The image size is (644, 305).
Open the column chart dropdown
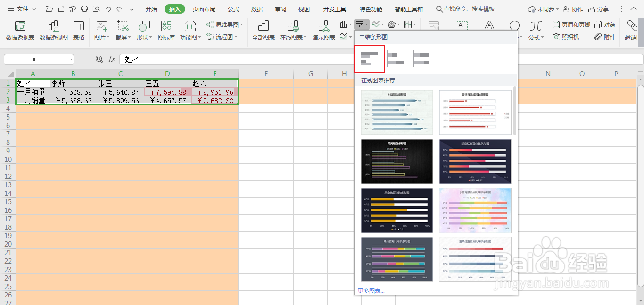(345, 24)
